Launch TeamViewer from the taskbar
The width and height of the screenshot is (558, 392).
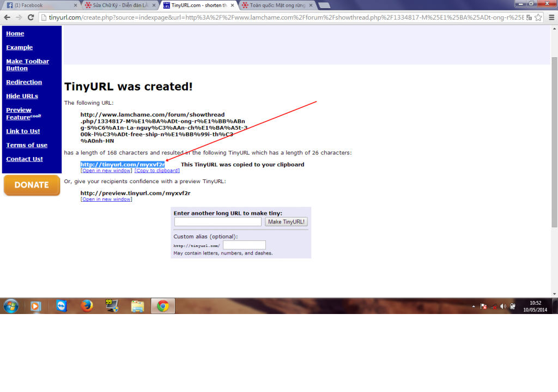coord(62,306)
